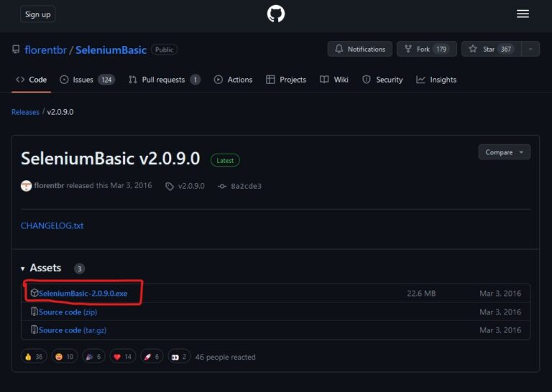Open commit 8a2cde3 link
Image resolution: width=552 pixels, height=392 pixels.
pyautogui.click(x=246, y=186)
